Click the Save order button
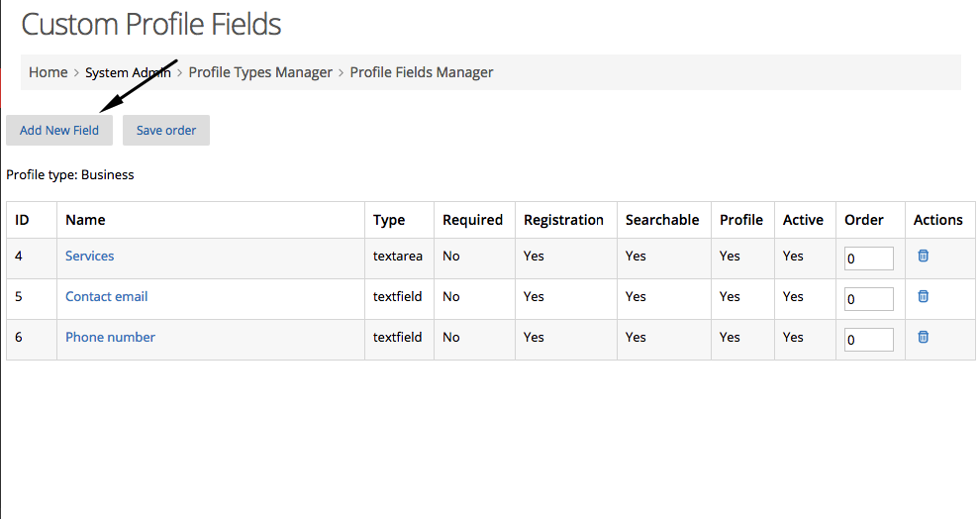This screenshot has width=980, height=519. click(166, 130)
